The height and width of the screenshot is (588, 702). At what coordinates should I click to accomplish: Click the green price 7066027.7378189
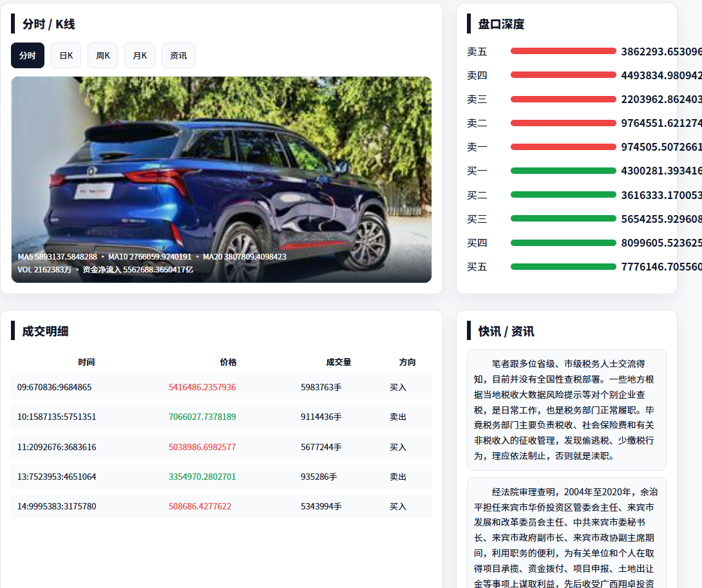click(202, 417)
